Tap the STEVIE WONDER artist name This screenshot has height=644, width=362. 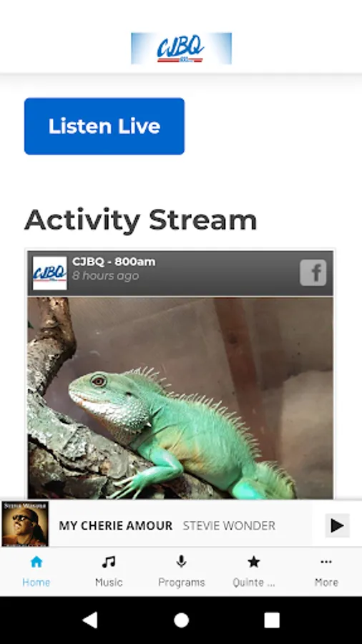[x=229, y=526]
